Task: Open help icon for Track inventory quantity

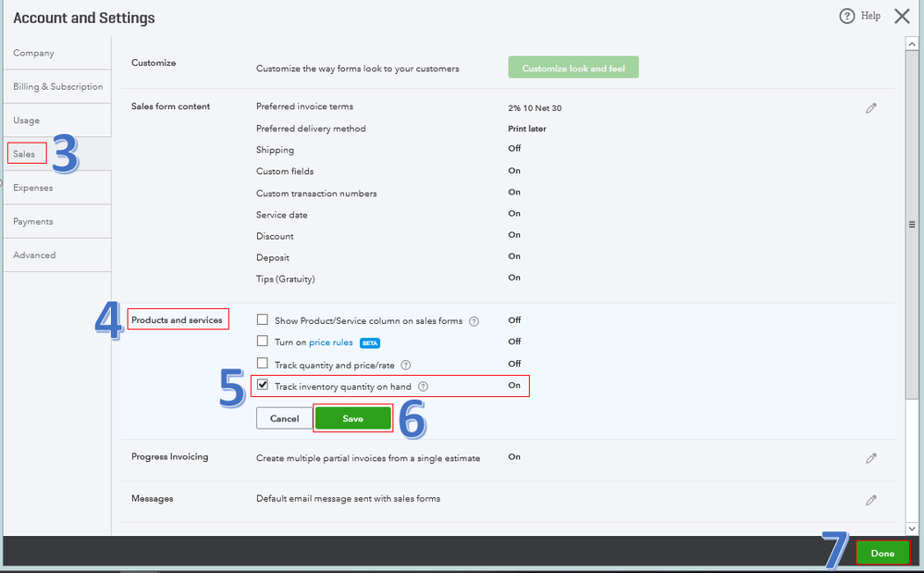Action: click(423, 386)
